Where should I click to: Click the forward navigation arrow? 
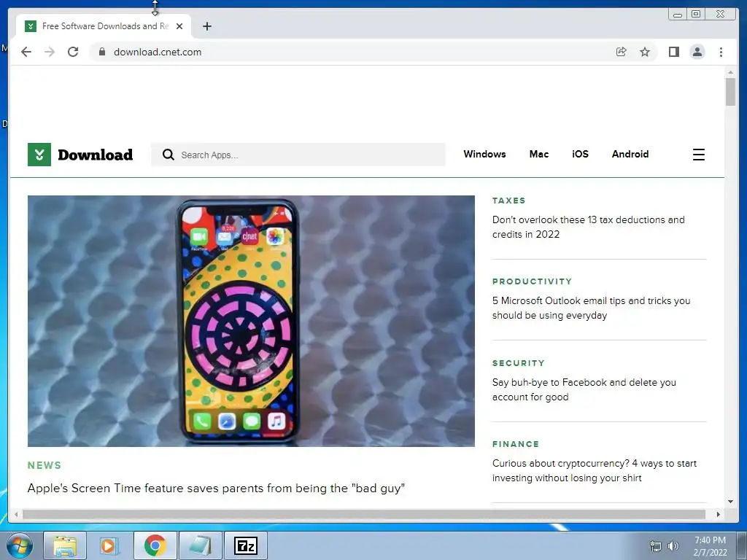tap(50, 52)
